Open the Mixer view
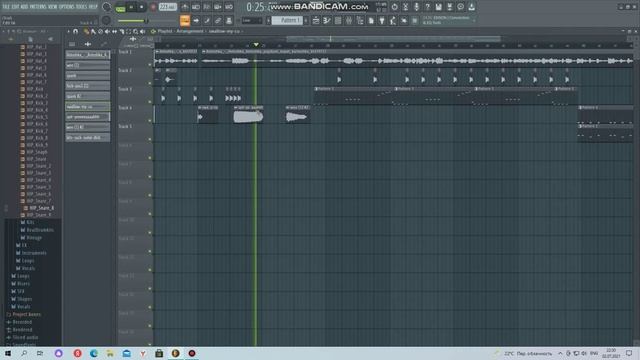 (x=349, y=20)
